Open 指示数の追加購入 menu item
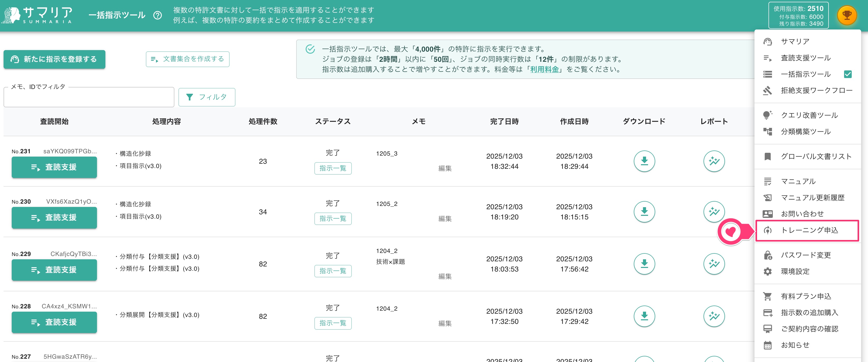Image resolution: width=868 pixels, height=362 pixels. [x=808, y=312]
